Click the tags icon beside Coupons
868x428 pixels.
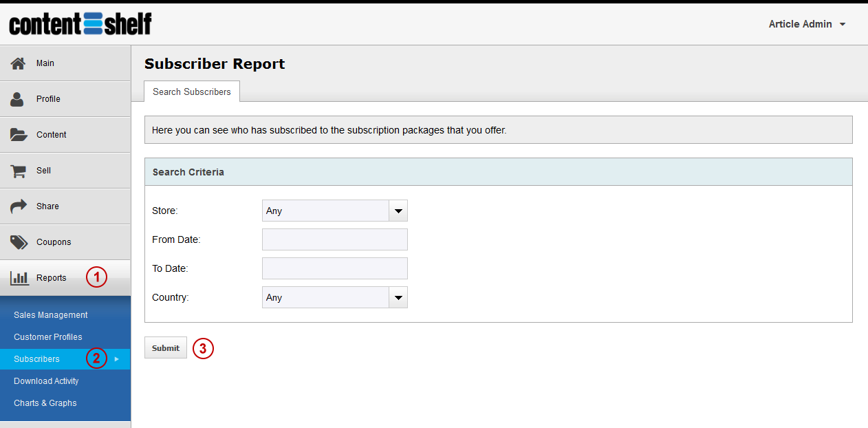click(x=19, y=242)
